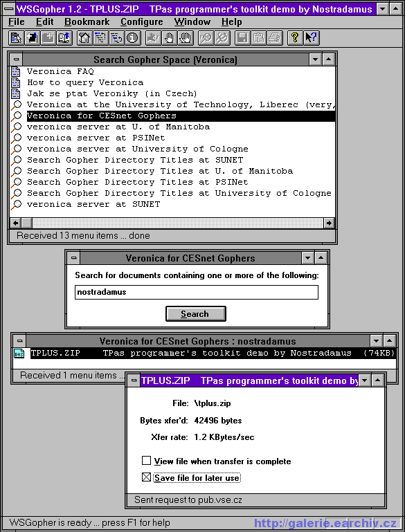
Task: Click the horizontal scrollbar left arrow
Action: point(16,223)
